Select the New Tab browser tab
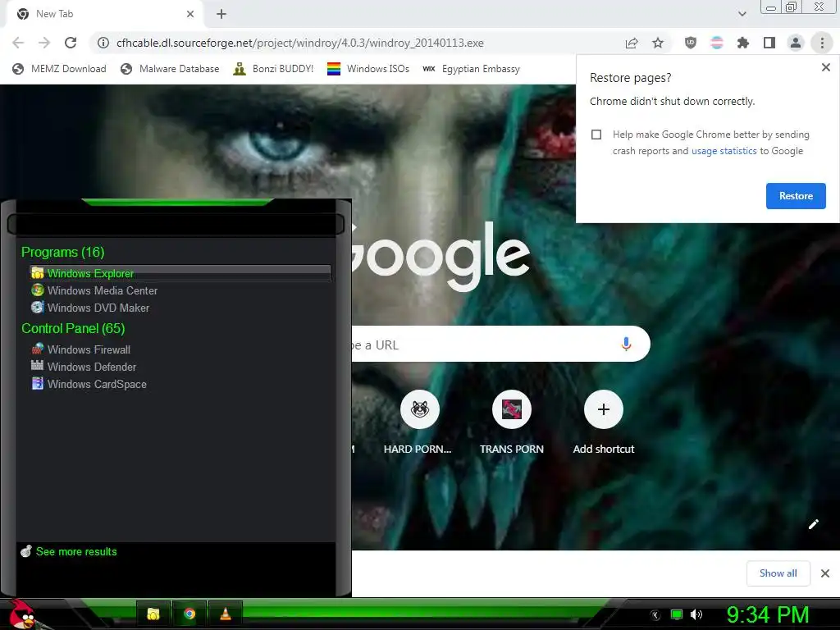This screenshot has width=840, height=630. [x=105, y=14]
